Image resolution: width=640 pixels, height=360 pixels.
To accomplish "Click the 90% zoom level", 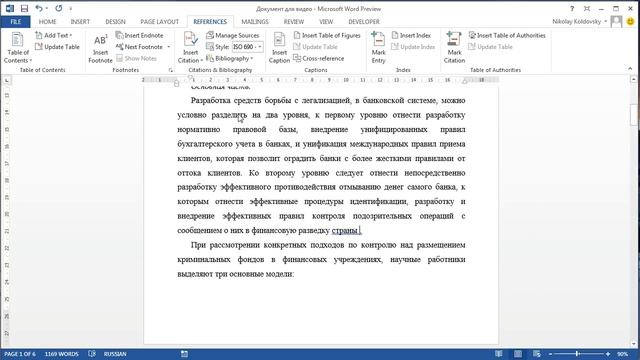I will (x=623, y=354).
